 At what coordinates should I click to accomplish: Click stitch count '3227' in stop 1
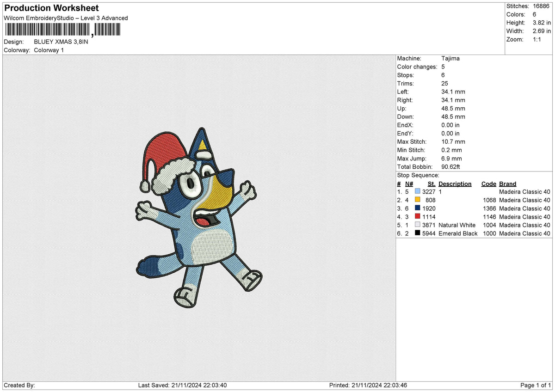(429, 192)
